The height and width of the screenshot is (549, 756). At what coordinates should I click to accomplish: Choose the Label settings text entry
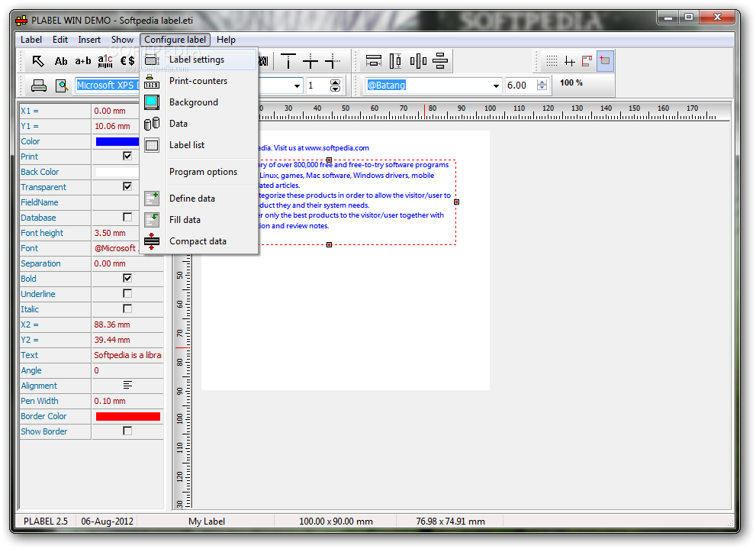(x=197, y=60)
